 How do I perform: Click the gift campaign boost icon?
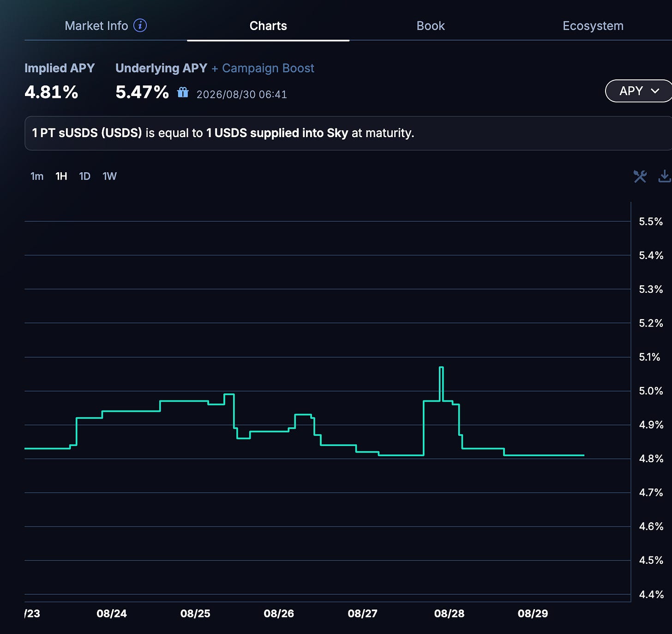pos(183,93)
